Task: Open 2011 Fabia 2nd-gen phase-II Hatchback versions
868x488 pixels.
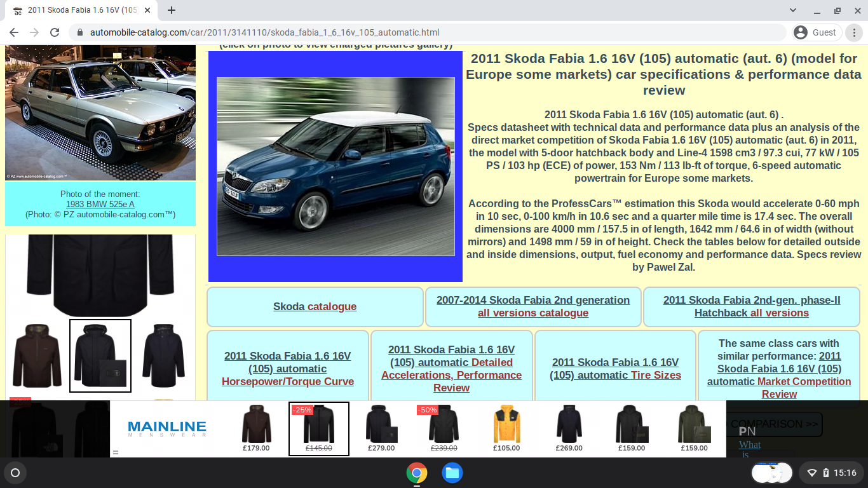Action: (752, 306)
